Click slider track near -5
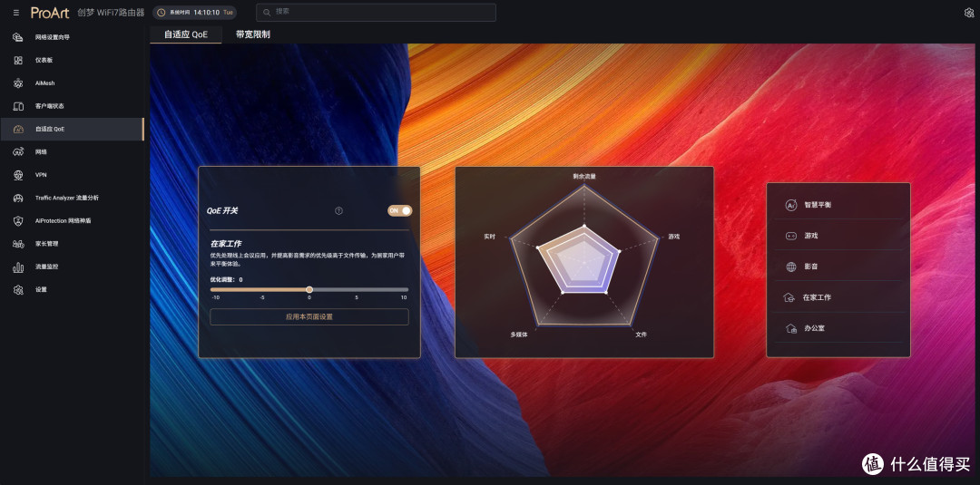The image size is (980, 485). 262,289
